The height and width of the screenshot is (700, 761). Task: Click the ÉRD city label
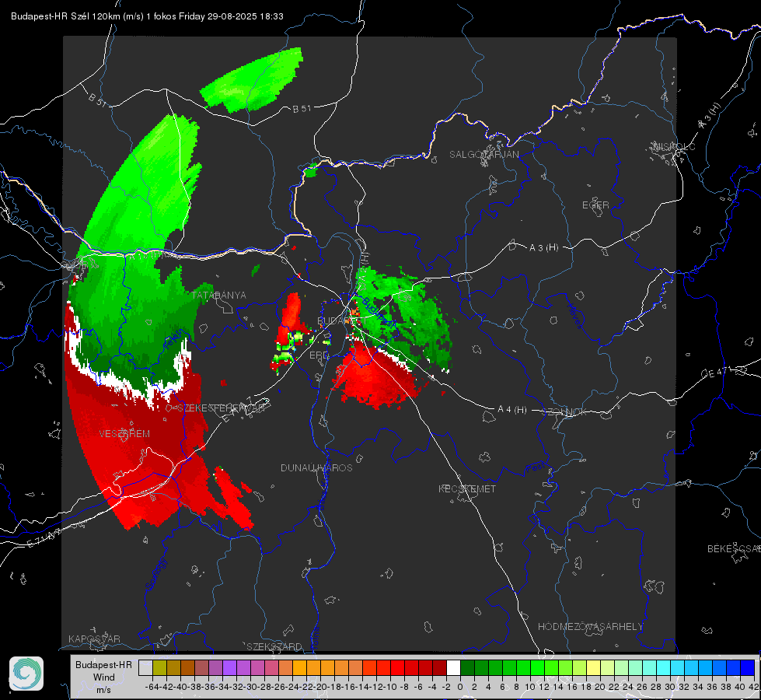click(x=319, y=355)
